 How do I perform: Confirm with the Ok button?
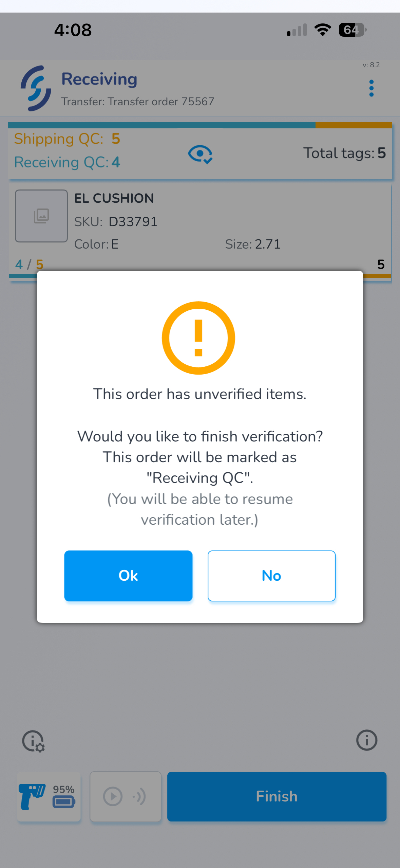(128, 576)
